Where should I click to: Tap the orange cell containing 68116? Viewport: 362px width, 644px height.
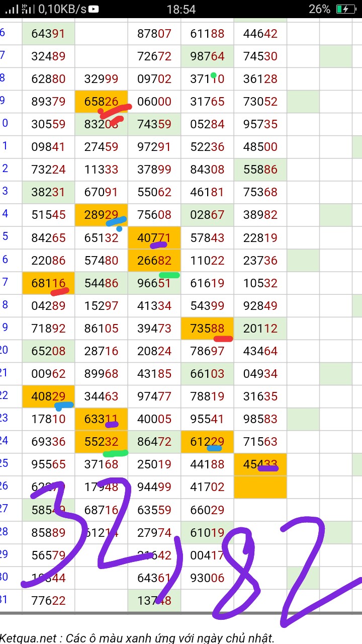[x=48, y=283]
